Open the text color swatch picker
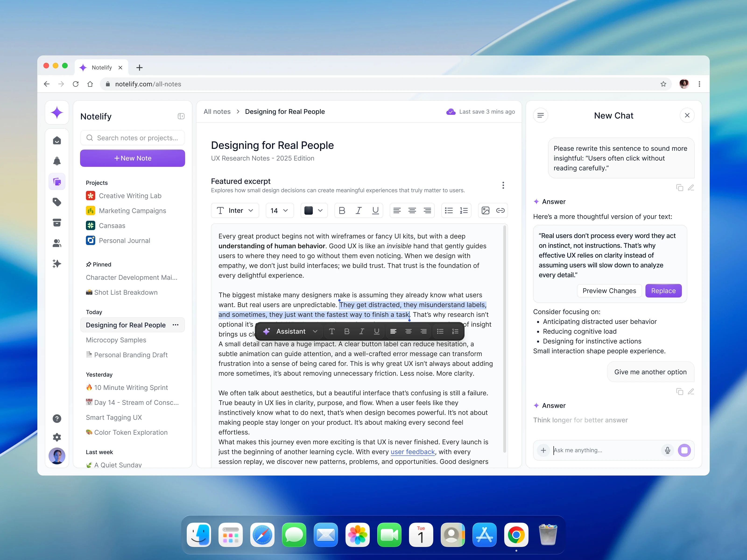 (314, 211)
